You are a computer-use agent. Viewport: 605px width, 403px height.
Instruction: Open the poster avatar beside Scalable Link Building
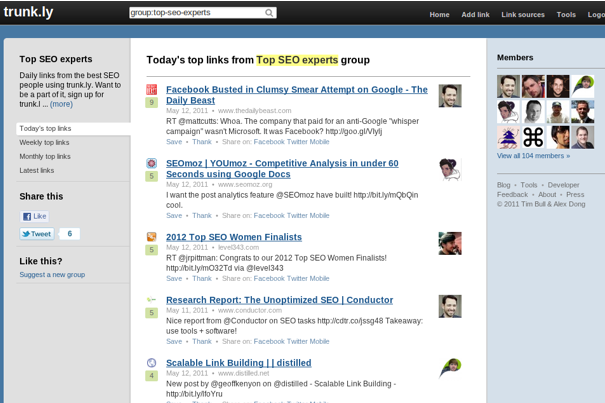coord(450,368)
